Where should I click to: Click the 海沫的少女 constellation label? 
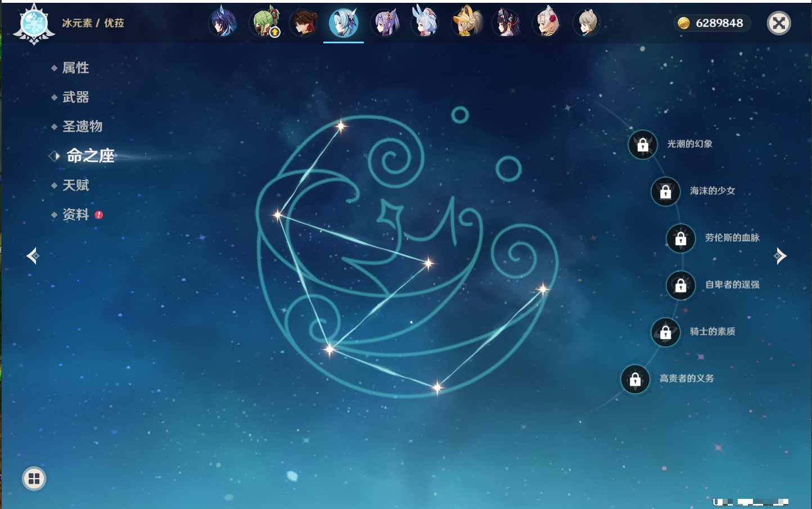click(x=712, y=191)
